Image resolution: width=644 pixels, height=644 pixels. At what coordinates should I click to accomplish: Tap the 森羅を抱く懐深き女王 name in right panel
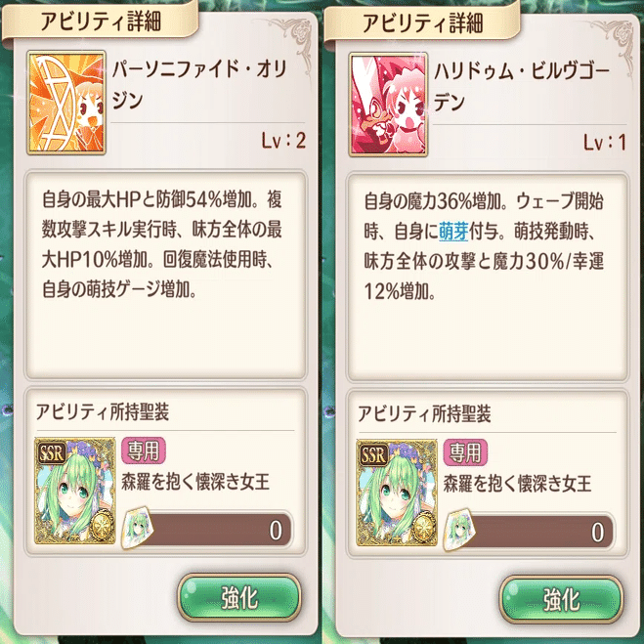tap(518, 483)
